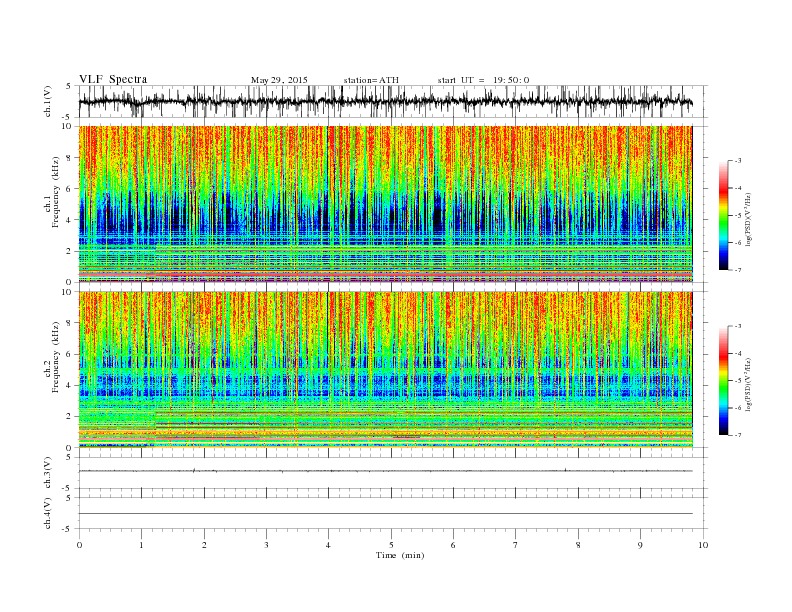This screenshot has height=612, width=792.
Task: Click the "station=ATH" header label
Action: (x=371, y=80)
